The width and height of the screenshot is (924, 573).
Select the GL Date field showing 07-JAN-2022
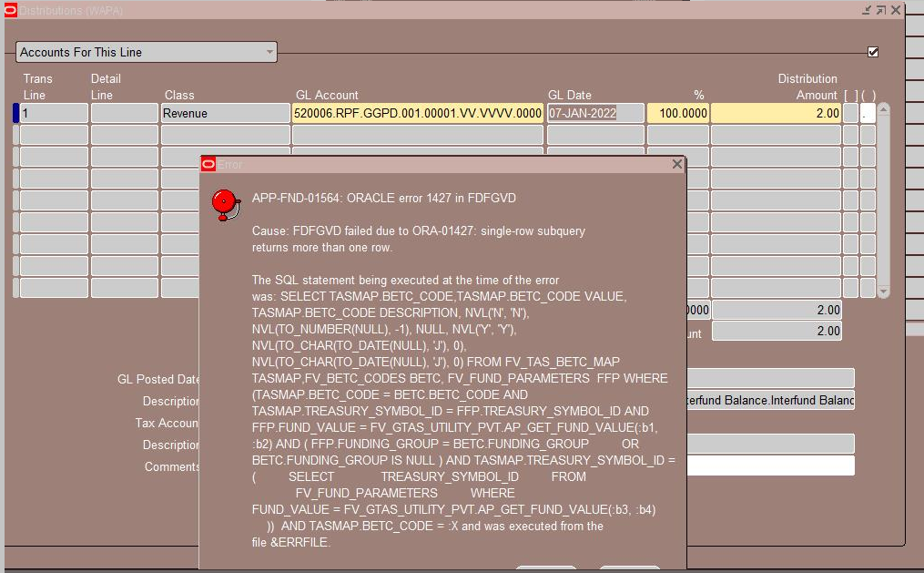point(594,111)
